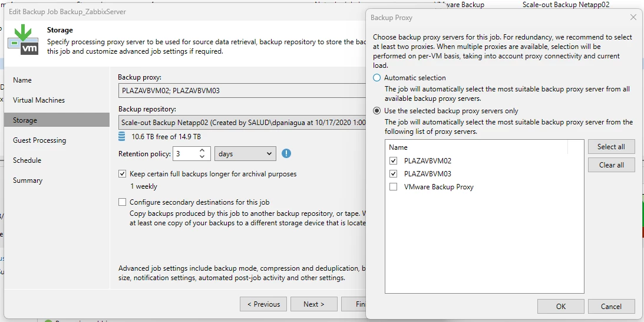The width and height of the screenshot is (644, 322).
Task: Enable Configure secondary destinations for this job
Action: (122, 202)
